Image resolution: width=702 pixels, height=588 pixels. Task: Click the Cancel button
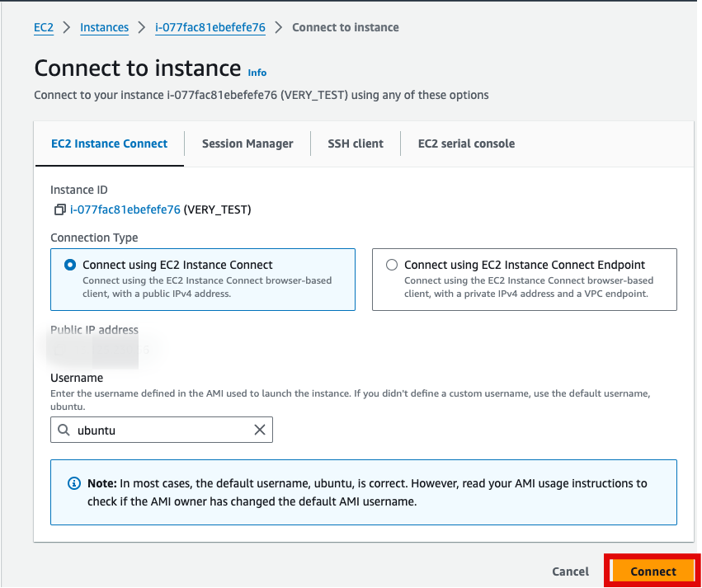(570, 572)
